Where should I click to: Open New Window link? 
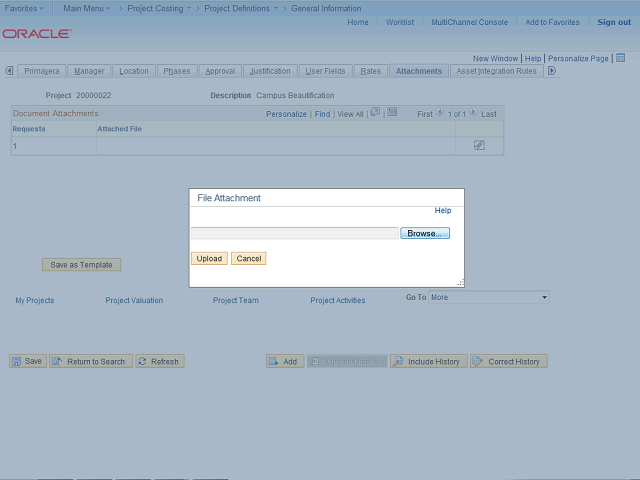[496, 58]
